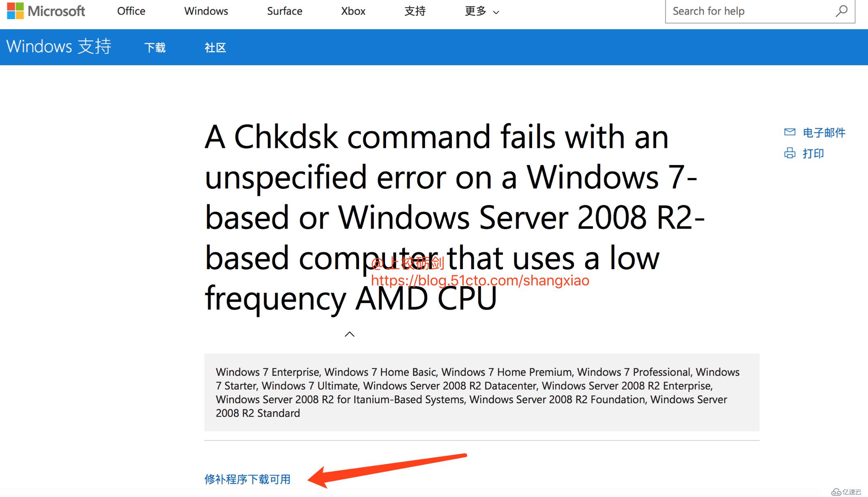This screenshot has height=497, width=868.
Task: Click the Surface navigation menu item
Action: pyautogui.click(x=284, y=11)
